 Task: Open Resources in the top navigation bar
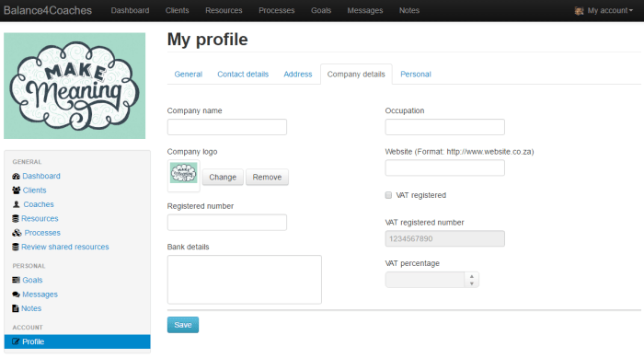coord(224,11)
